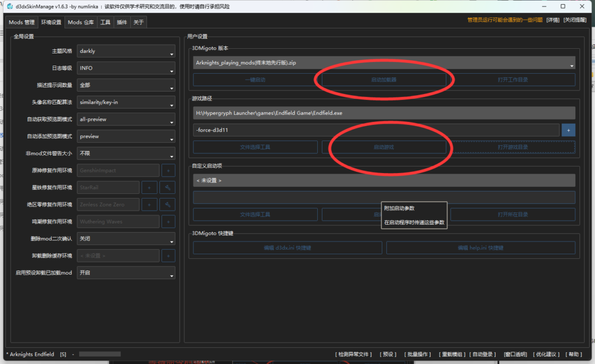
Task: Click plus button beside 星铁修复作用环境 field
Action: point(149,188)
